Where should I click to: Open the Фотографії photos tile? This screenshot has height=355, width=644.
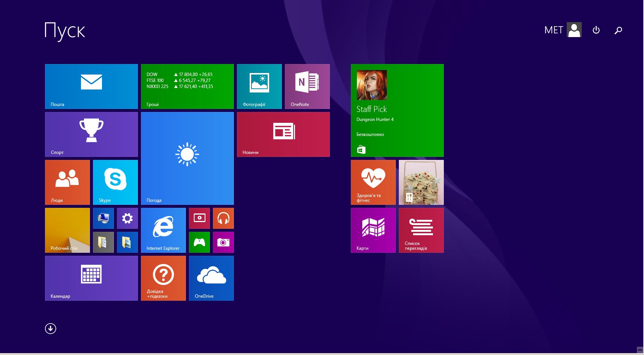coord(259,87)
